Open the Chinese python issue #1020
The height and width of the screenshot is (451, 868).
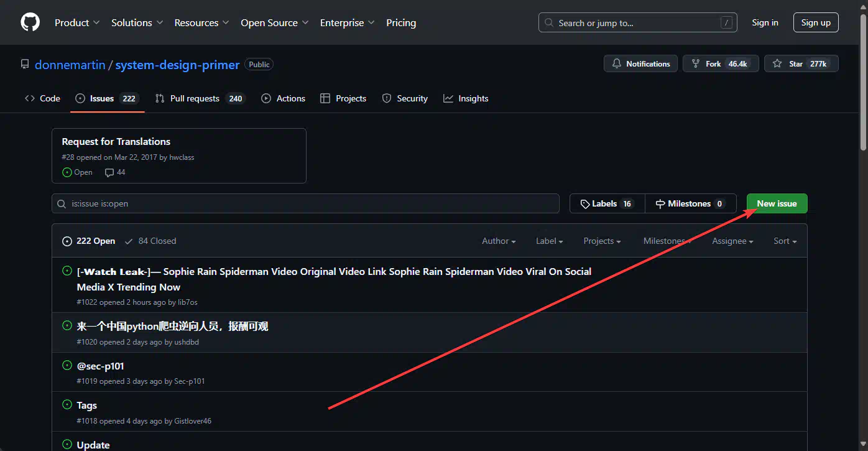[x=173, y=327]
